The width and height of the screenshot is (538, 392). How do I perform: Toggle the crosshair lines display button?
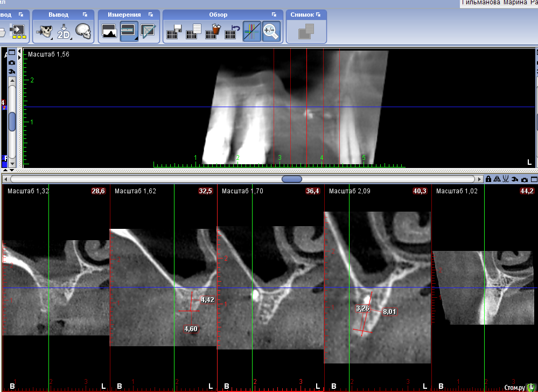point(251,32)
